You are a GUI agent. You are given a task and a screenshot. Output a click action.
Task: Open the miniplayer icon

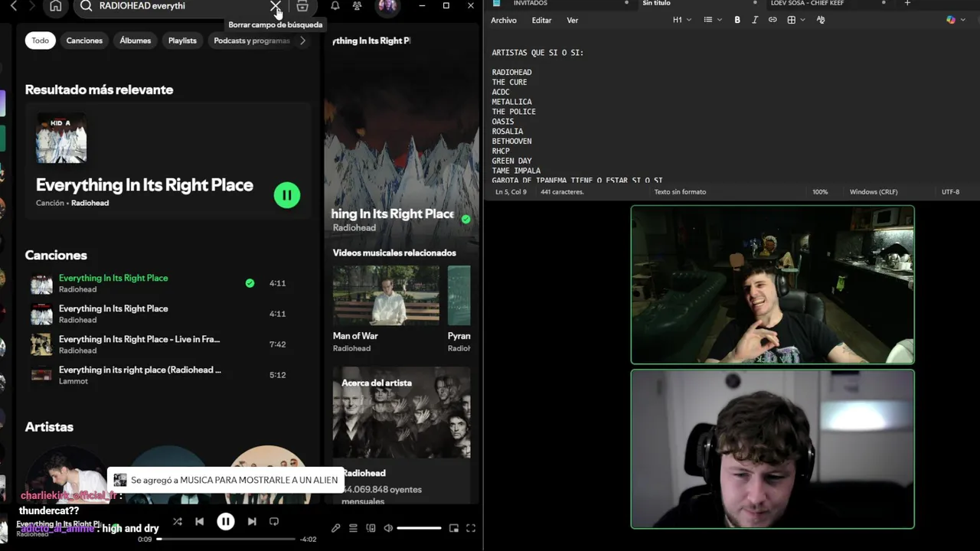(453, 528)
